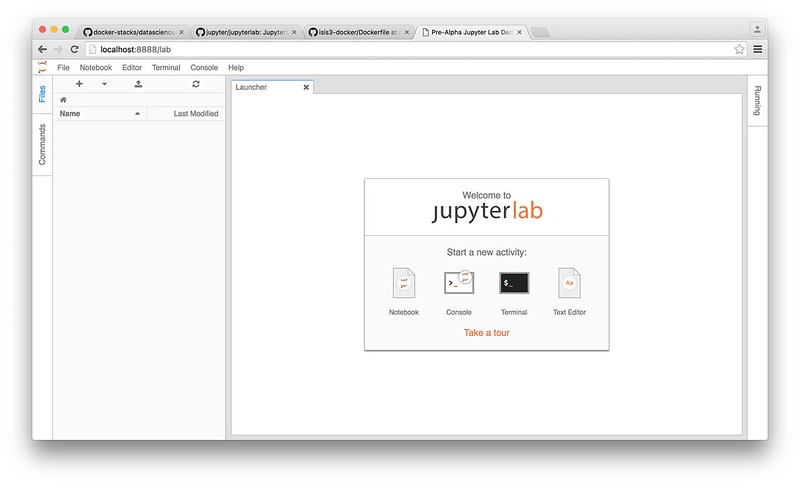Screen dimensions: 800x486
Task: Bookmark this page with star icon
Action: [739, 49]
